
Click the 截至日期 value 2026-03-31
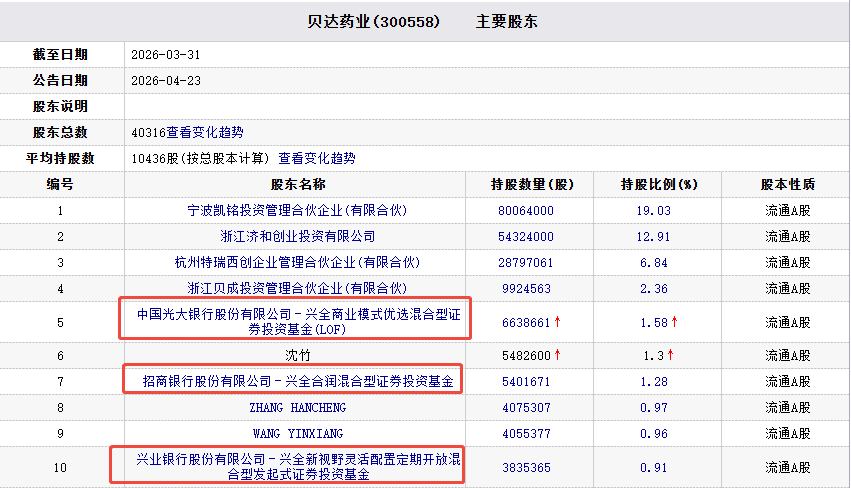coord(166,55)
